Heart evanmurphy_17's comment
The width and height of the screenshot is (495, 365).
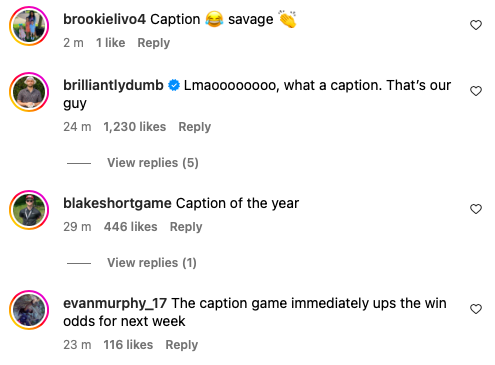(476, 309)
